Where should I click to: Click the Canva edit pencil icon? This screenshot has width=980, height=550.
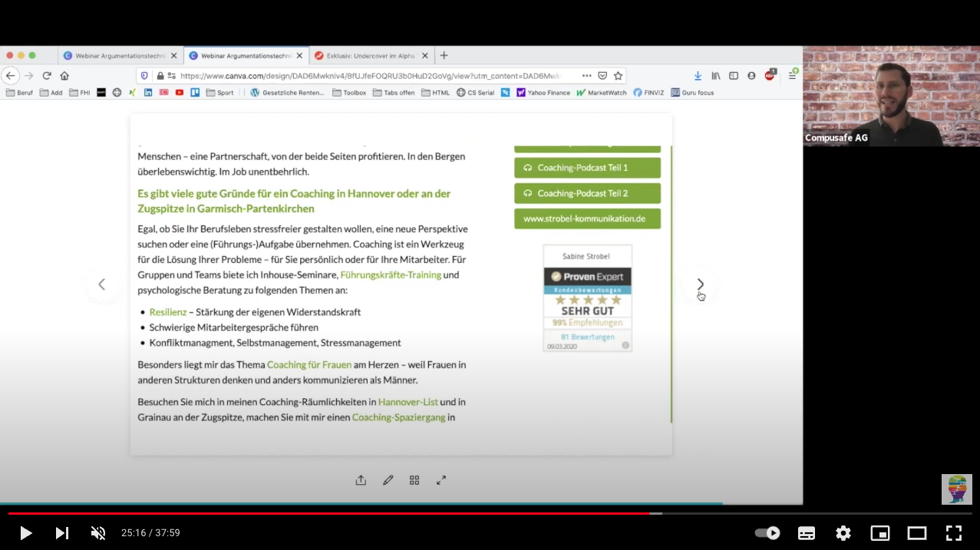(388, 480)
